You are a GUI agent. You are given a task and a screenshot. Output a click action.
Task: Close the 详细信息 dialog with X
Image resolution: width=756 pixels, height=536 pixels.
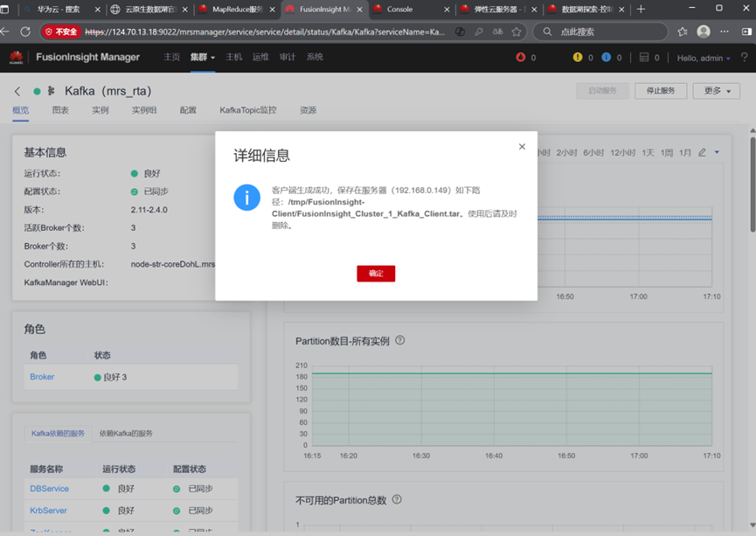[522, 147]
